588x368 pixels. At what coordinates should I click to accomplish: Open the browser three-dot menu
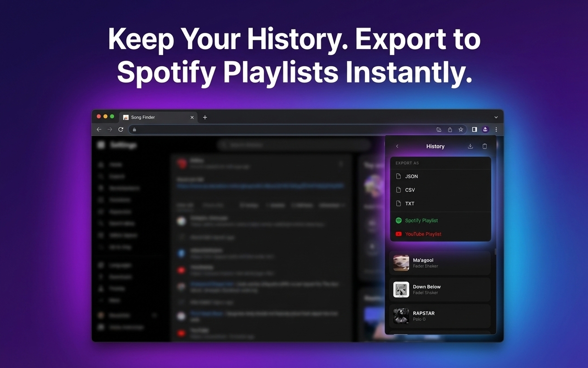[496, 130]
